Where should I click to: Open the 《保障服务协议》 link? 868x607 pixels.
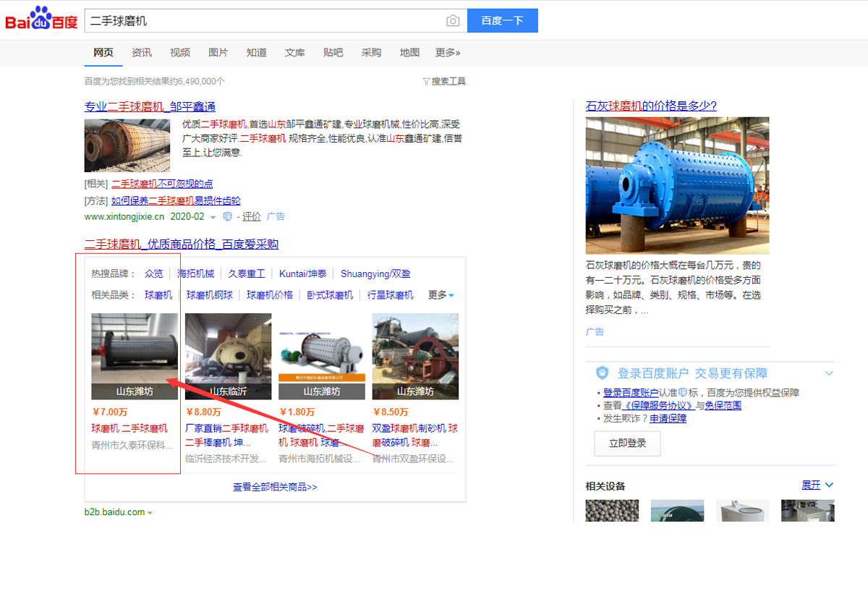click(658, 406)
